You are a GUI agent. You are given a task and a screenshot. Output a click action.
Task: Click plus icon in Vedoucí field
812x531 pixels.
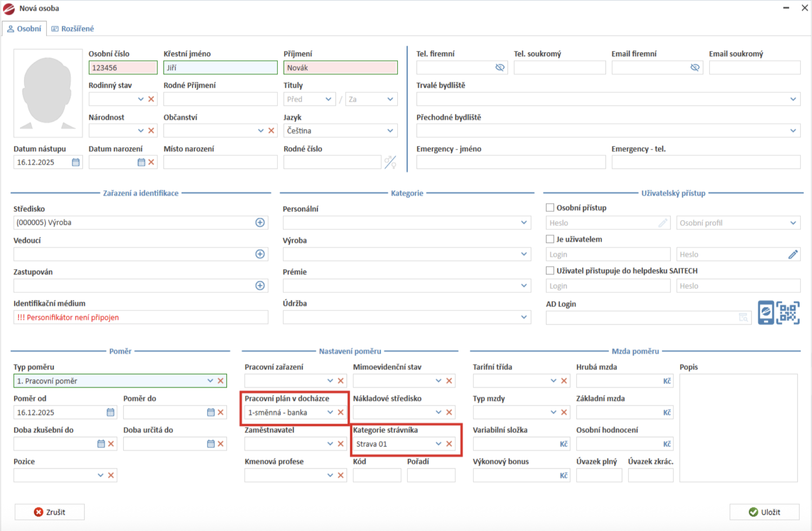(260, 254)
